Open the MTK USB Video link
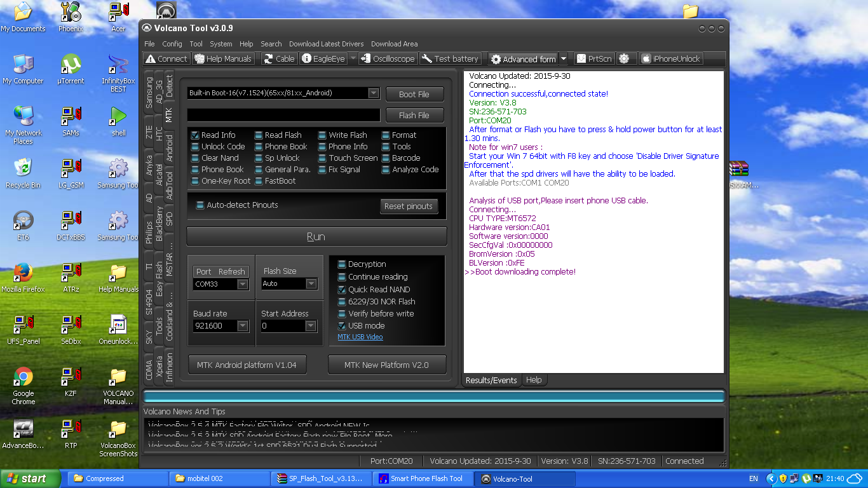Screen dimensions: 868x488 pos(360,337)
